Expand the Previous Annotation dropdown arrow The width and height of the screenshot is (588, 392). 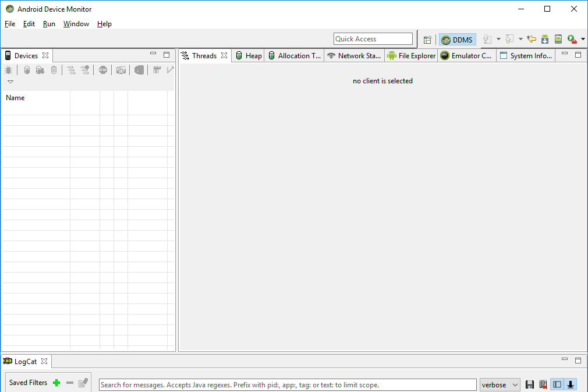click(520, 39)
